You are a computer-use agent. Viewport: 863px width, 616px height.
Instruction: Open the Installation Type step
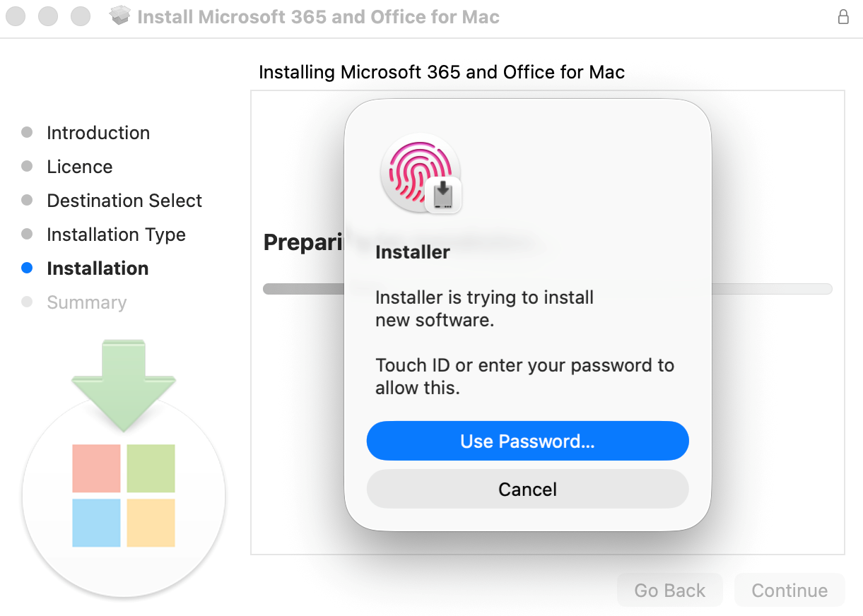coord(117,235)
